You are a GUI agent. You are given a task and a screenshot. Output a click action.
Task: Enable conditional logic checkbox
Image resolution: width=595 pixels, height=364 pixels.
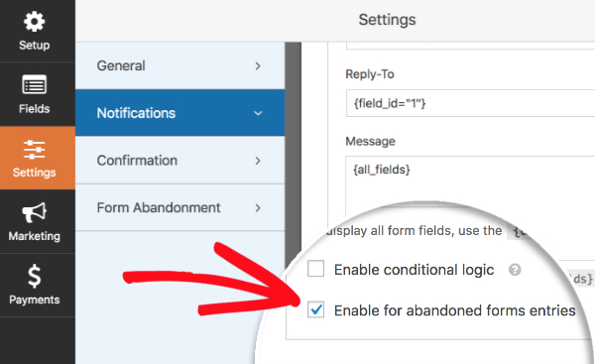pyautogui.click(x=315, y=269)
